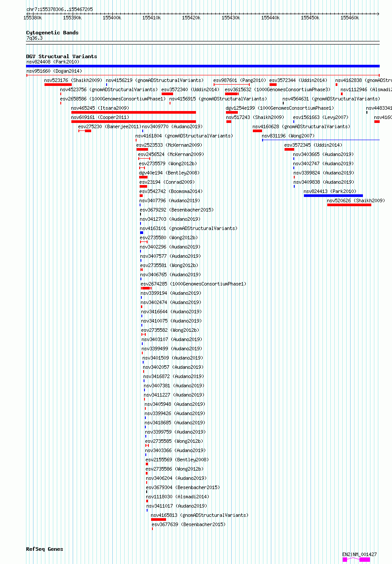Click the EN2|NM_001427 gene label
The width and height of the screenshot is (392, 564).
click(359, 554)
